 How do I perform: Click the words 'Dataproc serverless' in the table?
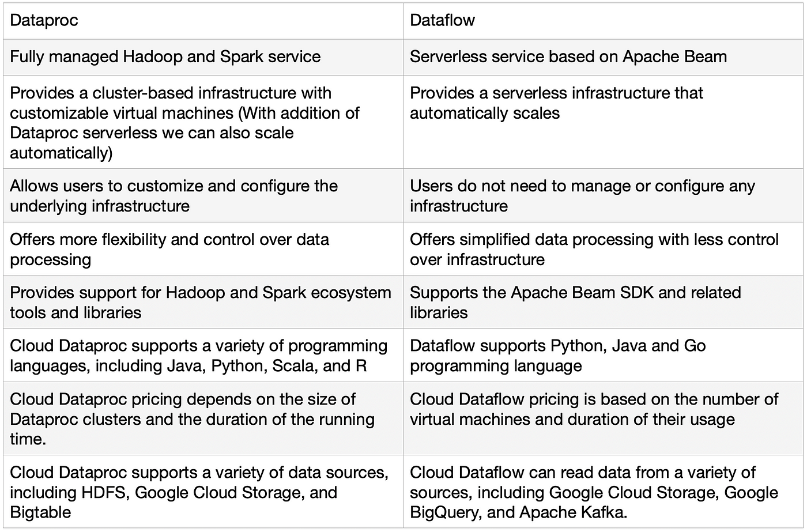93,133
